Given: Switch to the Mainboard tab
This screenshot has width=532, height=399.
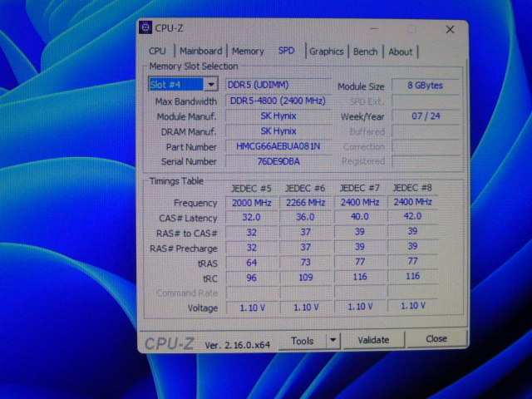Looking at the screenshot, I should point(200,52).
